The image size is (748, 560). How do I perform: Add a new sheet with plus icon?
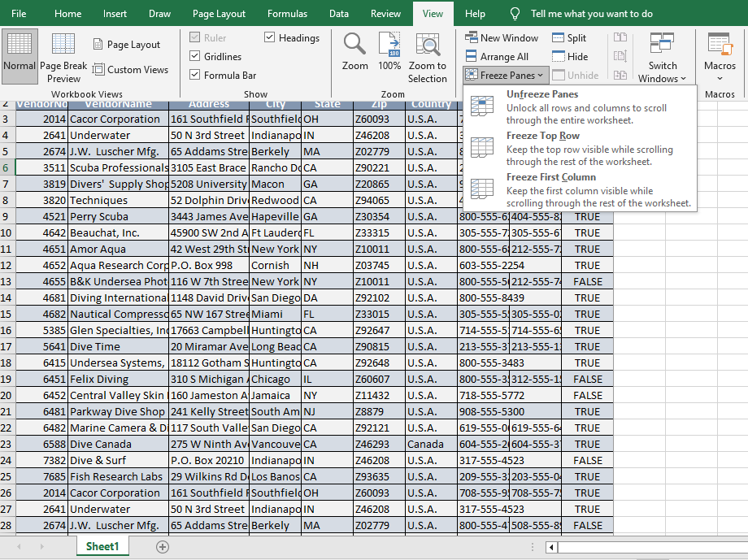162,547
